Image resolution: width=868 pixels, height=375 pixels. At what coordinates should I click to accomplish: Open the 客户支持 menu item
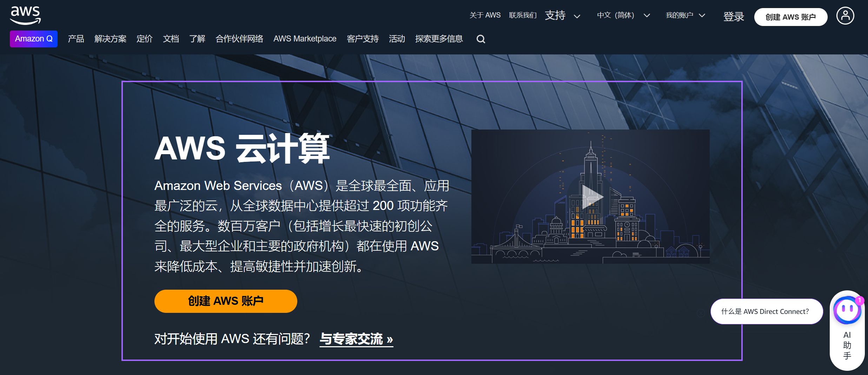click(x=363, y=39)
